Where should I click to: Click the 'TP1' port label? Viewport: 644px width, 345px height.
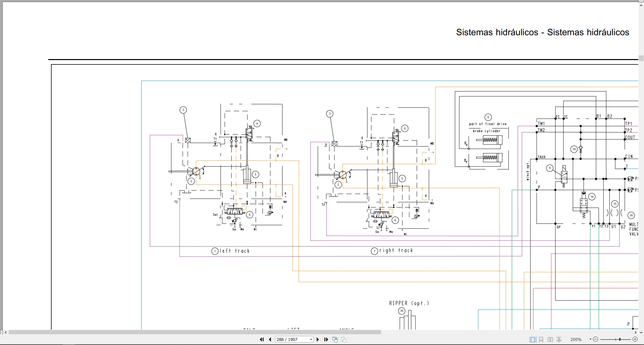click(x=629, y=124)
